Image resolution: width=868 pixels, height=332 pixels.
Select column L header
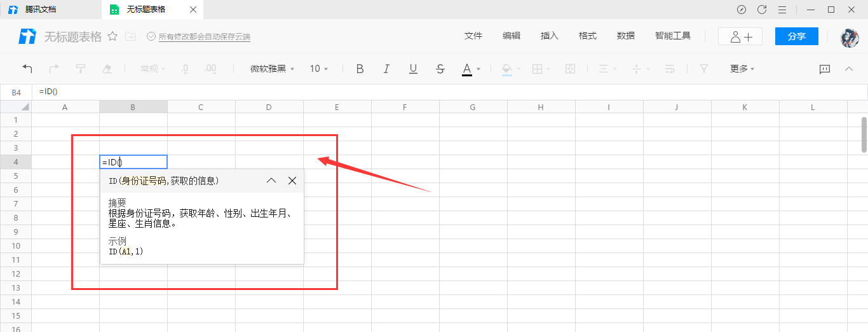[813, 107]
